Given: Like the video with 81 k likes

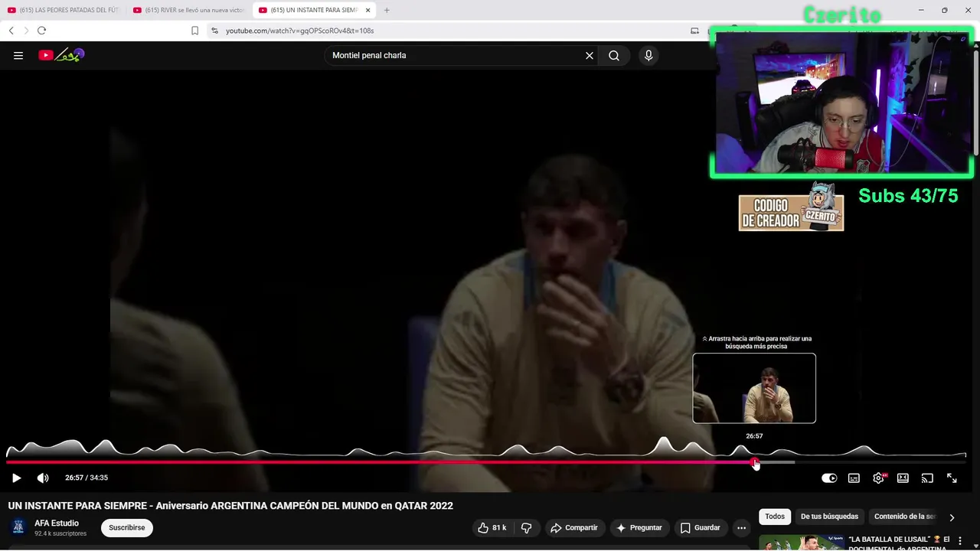Looking at the screenshot, I should (492, 528).
